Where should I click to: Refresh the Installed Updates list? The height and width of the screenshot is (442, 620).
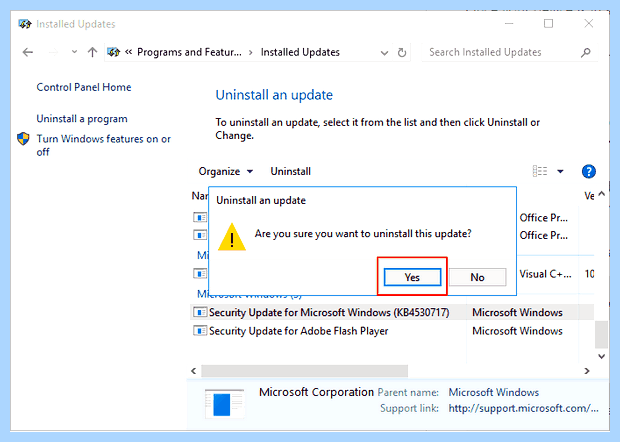[x=402, y=52]
